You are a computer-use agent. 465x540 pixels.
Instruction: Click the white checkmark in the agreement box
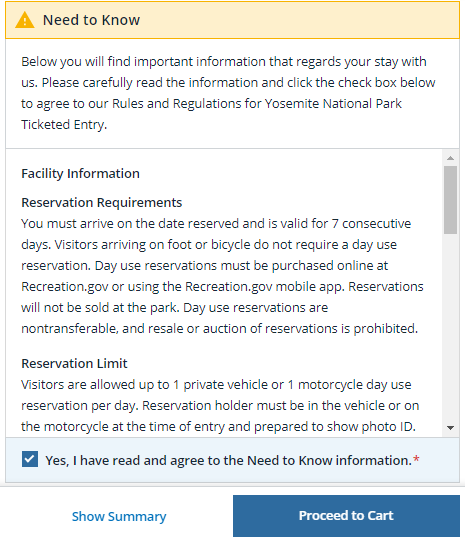30,459
